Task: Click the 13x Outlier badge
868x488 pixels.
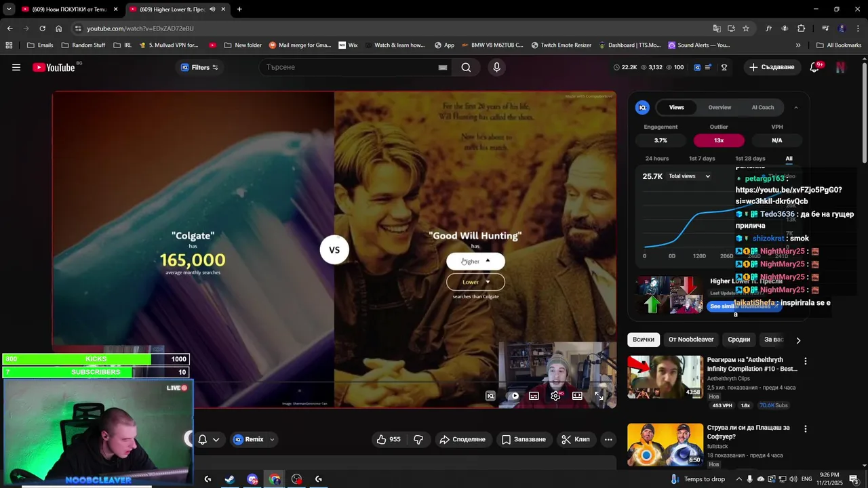Action: click(719, 140)
